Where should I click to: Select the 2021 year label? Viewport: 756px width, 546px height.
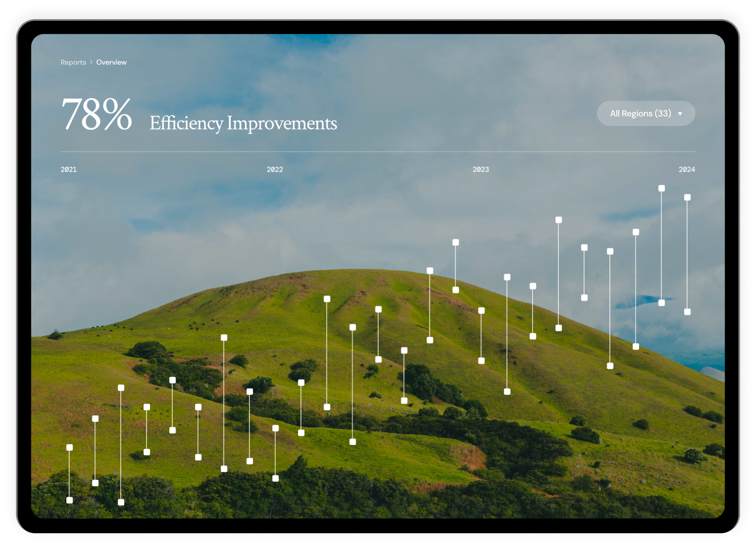click(69, 170)
